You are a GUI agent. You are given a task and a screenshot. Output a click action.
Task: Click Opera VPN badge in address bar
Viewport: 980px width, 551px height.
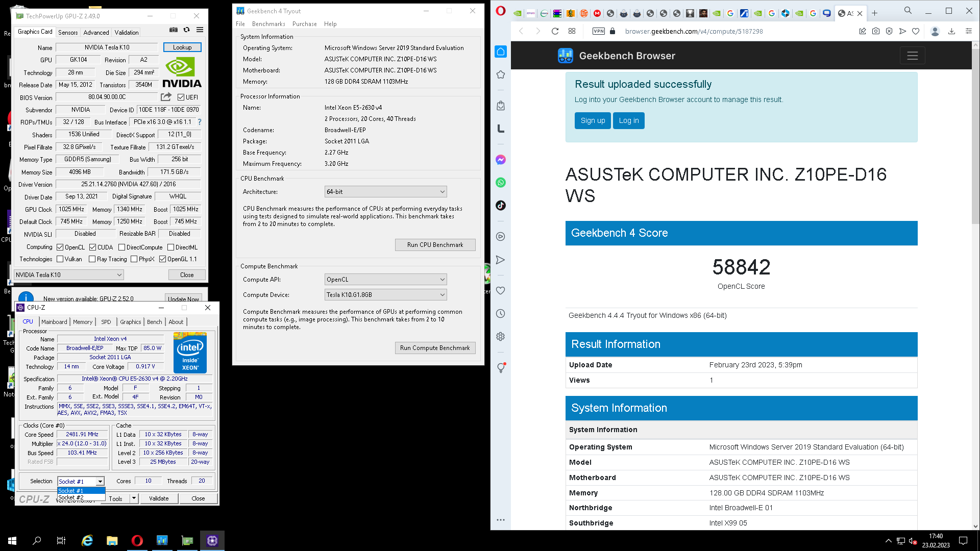599,31
